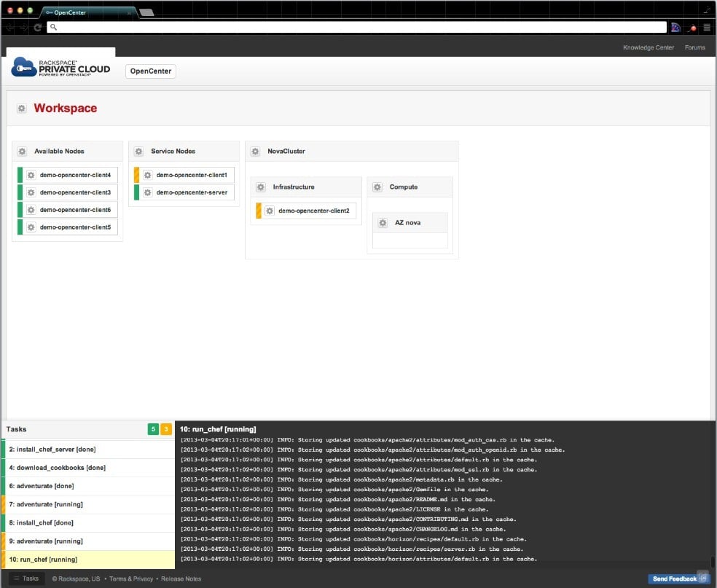
Task: Click the AZ nova container title
Action: pos(408,223)
